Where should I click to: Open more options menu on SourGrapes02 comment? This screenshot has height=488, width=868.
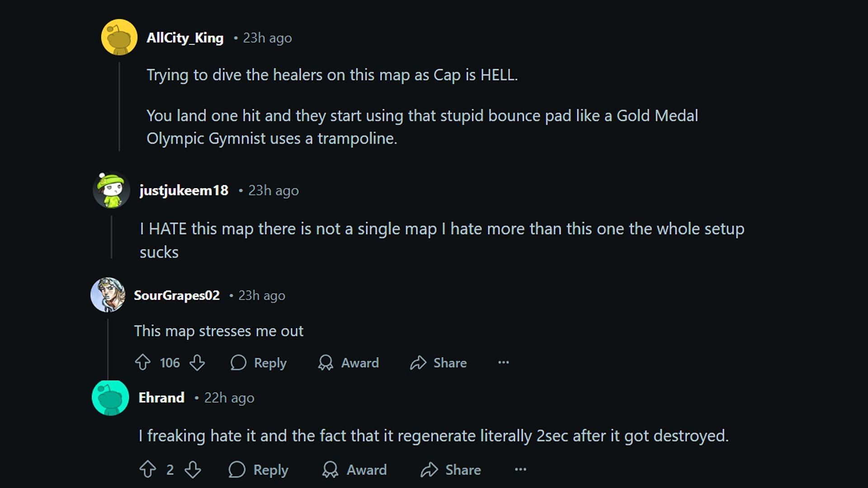[x=504, y=362]
